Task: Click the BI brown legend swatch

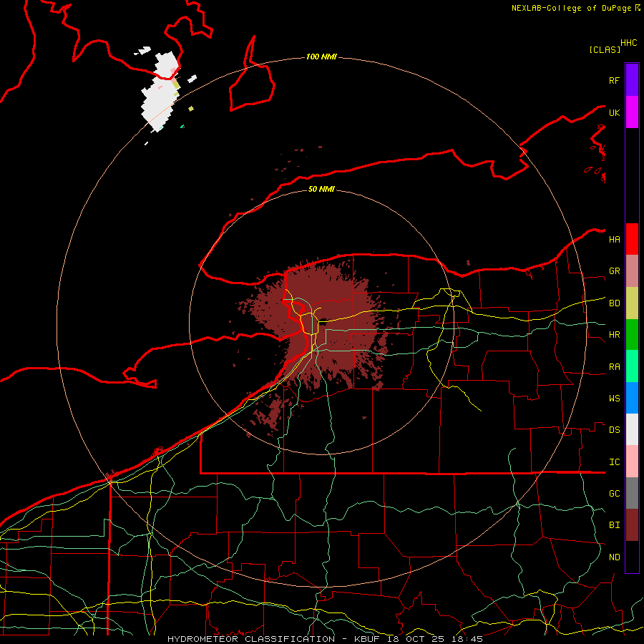Action: [632, 525]
